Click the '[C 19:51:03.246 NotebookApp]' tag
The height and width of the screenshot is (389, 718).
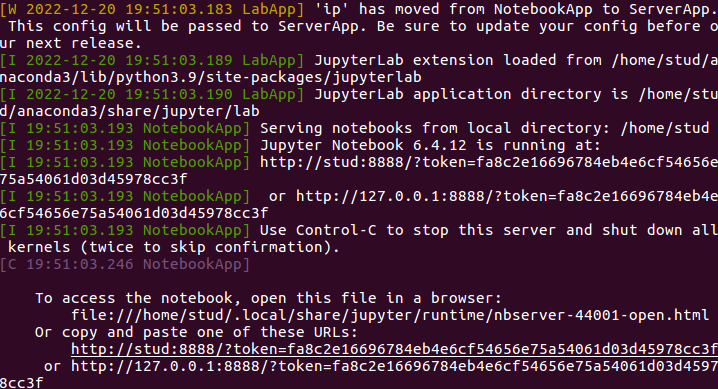pos(125,265)
